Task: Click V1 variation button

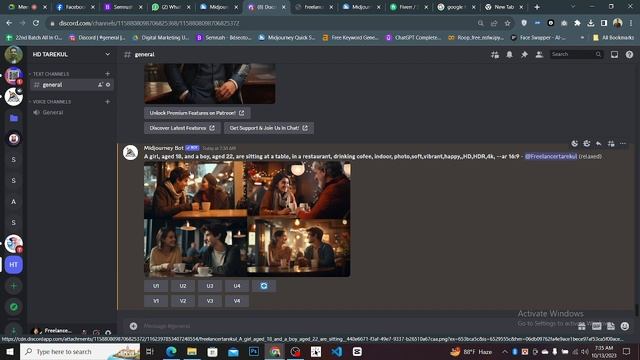Action: (x=156, y=301)
